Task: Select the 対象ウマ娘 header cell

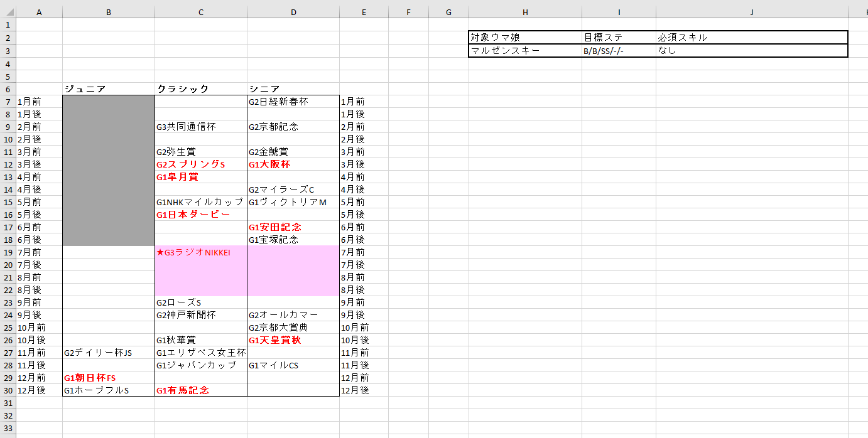Action: coord(524,38)
